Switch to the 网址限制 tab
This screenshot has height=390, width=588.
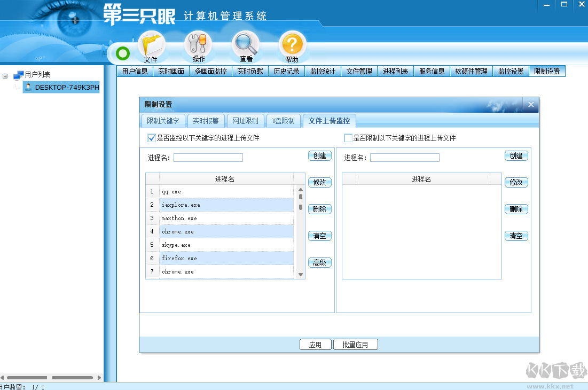pos(245,121)
